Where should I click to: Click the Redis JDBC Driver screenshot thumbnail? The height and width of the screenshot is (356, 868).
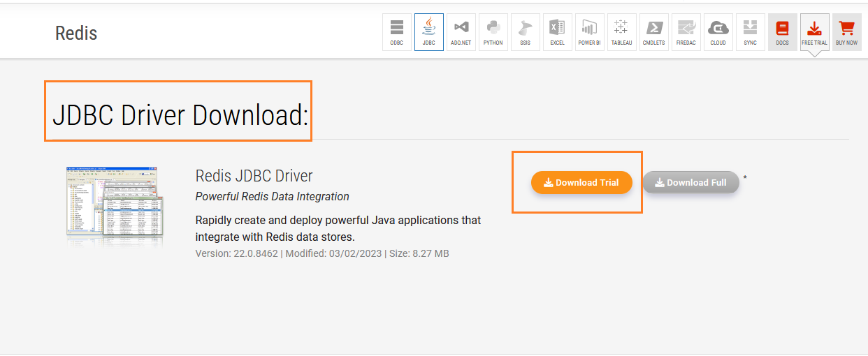click(115, 205)
